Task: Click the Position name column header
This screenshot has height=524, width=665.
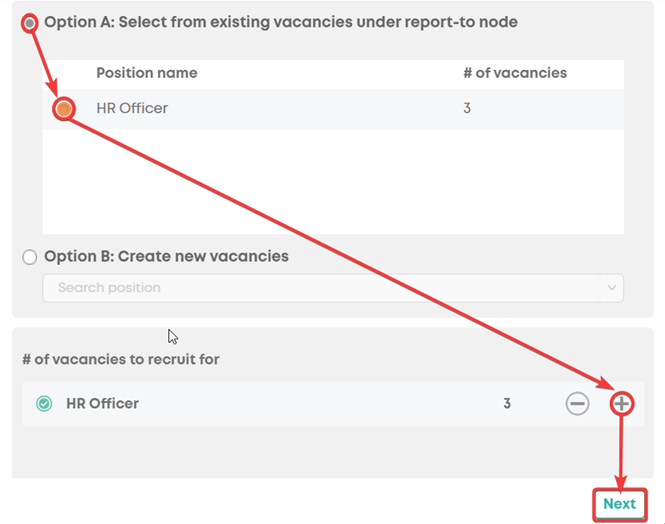Action: (x=147, y=73)
